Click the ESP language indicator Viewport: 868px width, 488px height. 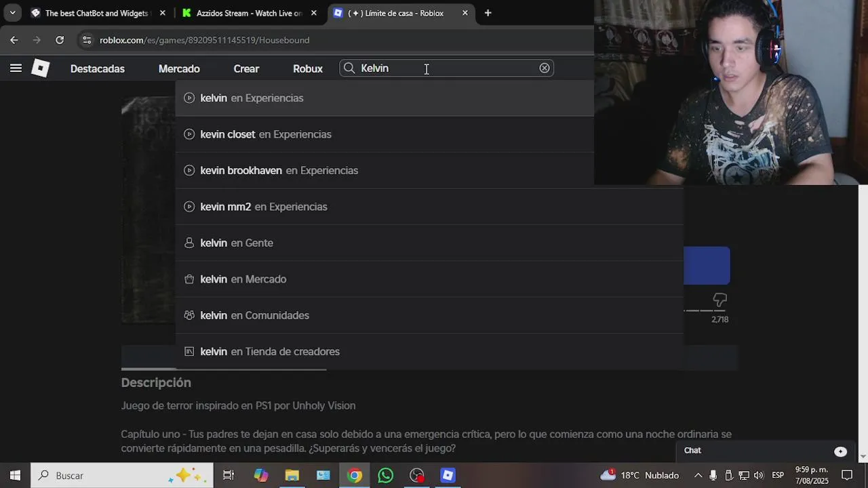pos(778,475)
